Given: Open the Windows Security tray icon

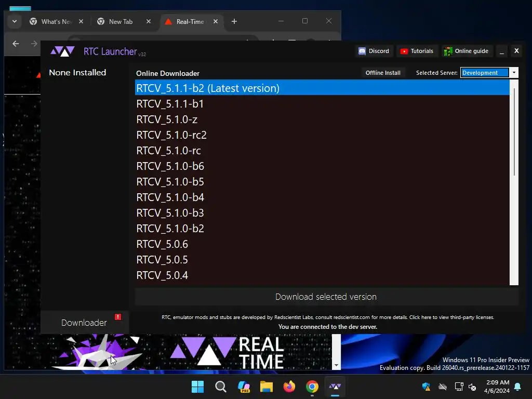Looking at the screenshot, I should [x=426, y=387].
